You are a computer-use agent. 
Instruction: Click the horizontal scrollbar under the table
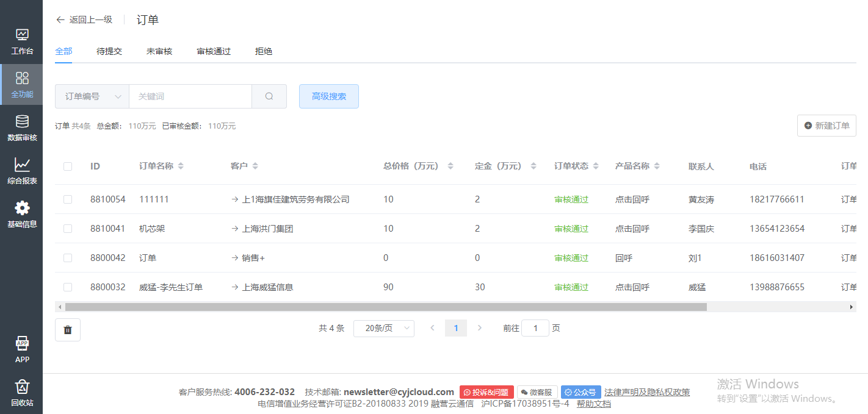click(386, 307)
